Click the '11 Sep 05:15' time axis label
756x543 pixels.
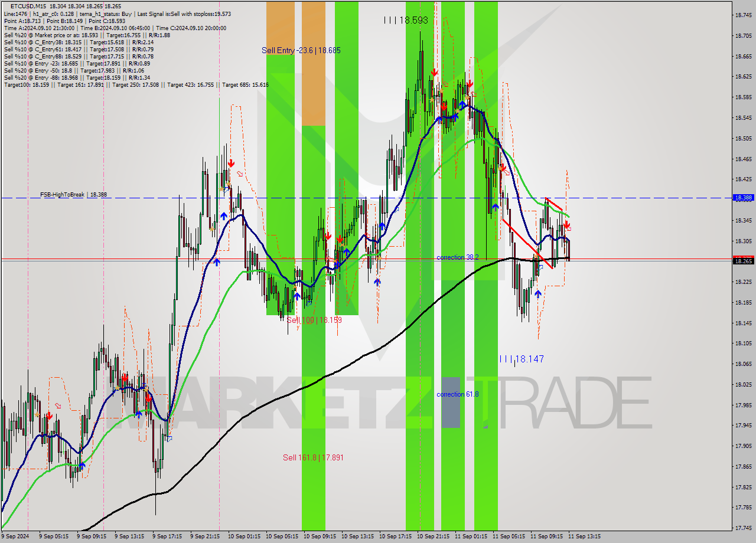coord(508,537)
